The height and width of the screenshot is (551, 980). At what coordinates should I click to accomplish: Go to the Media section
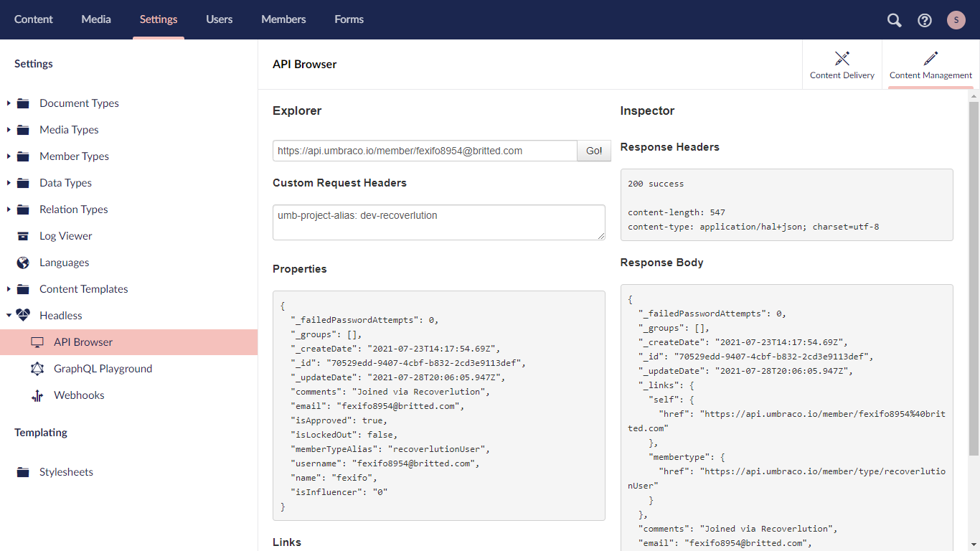96,19
